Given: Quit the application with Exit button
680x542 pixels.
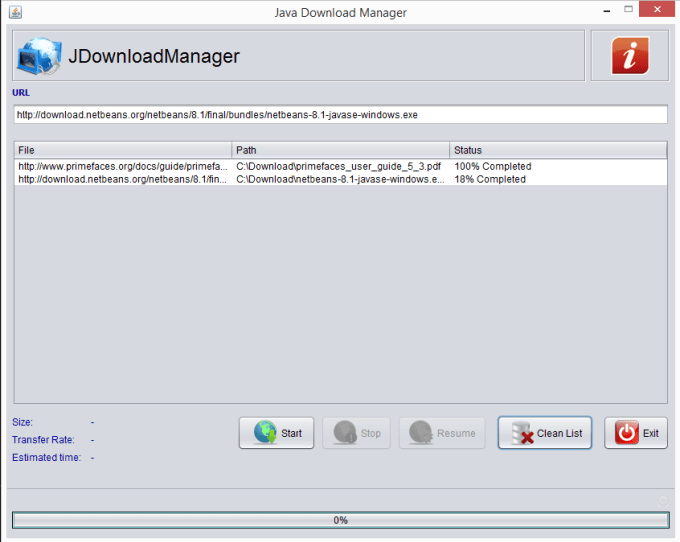Looking at the screenshot, I should point(636,433).
